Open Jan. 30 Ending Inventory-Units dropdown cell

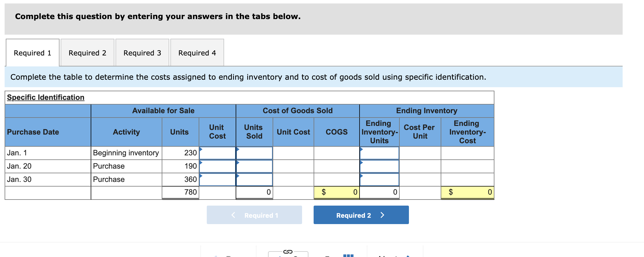tap(379, 180)
